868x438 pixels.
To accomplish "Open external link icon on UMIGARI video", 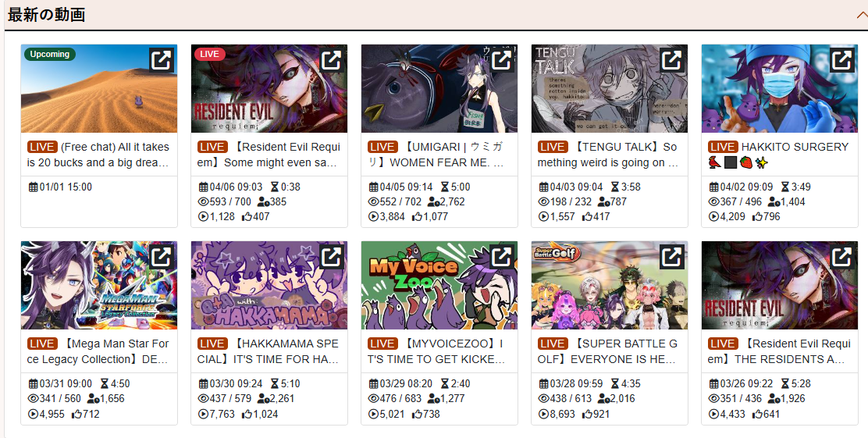I will (x=502, y=60).
